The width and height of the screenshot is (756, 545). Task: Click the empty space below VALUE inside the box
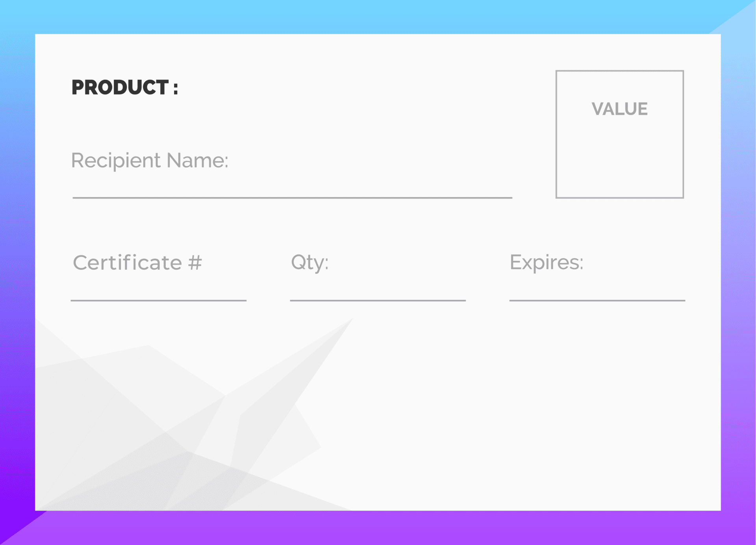click(x=619, y=158)
